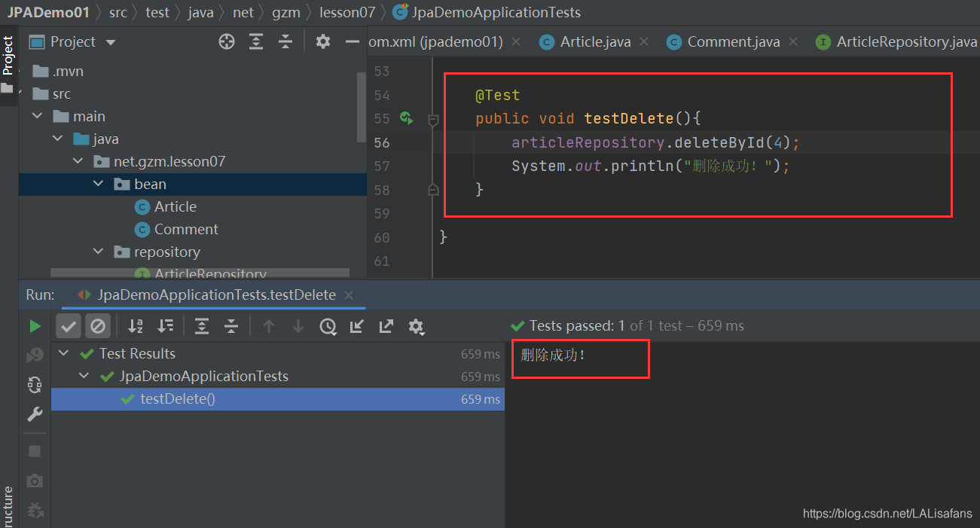Click the stop square in Run sidebar
Screen dimensions: 980x528
pyautogui.click(x=35, y=451)
